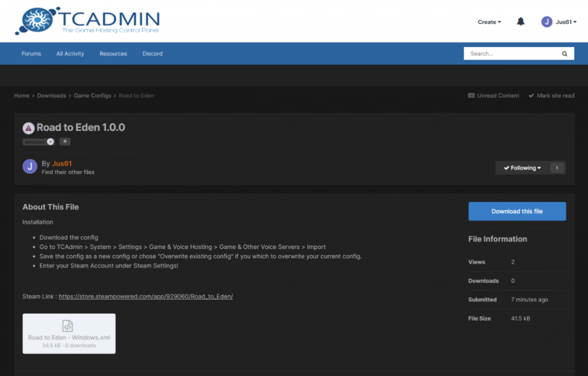588x376 pixels.
Task: Click inside the Search field
Action: tap(512, 53)
